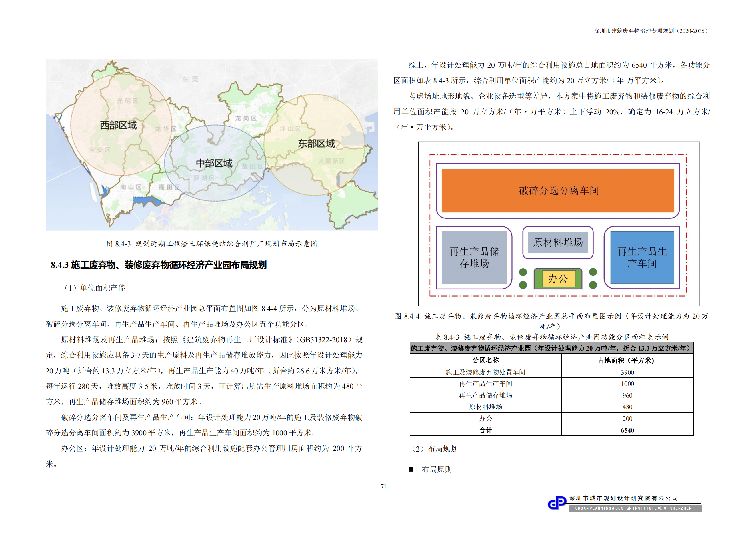Click the 南山区 district label on map
756x535 pixels.
pos(131,187)
